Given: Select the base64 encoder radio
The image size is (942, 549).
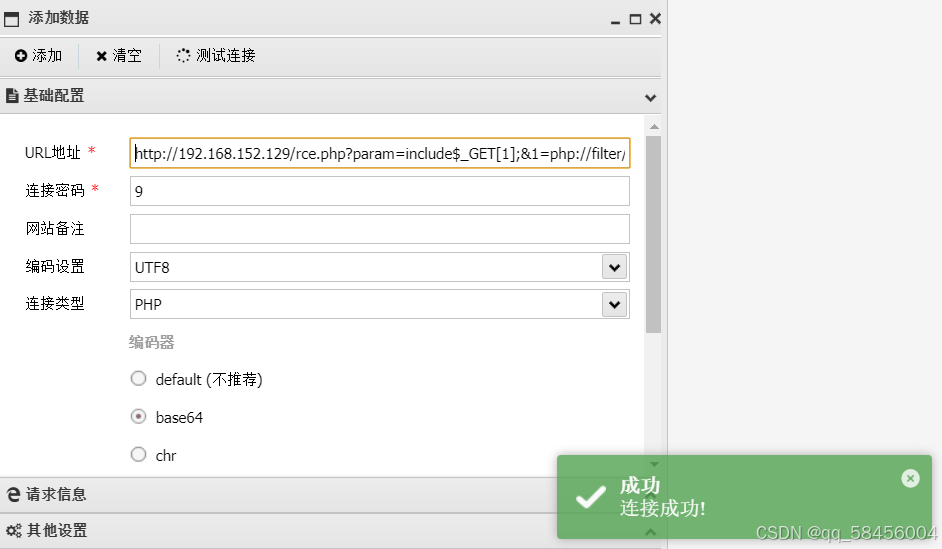Looking at the screenshot, I should [x=138, y=416].
